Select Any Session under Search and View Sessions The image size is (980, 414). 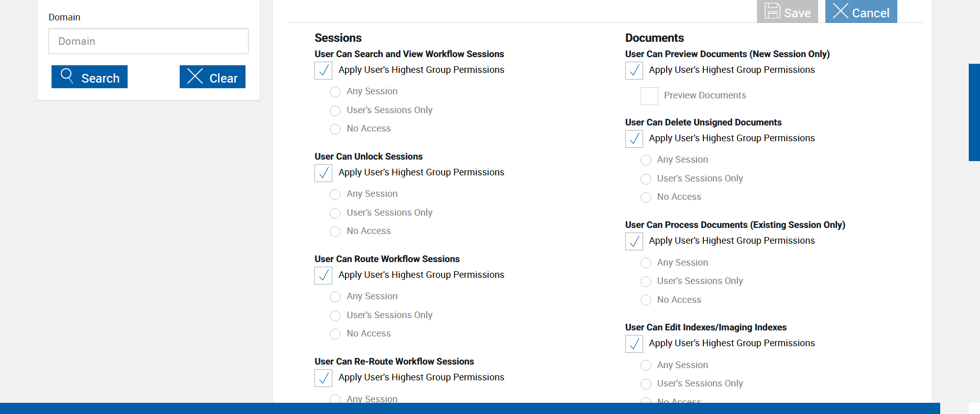[x=335, y=92]
